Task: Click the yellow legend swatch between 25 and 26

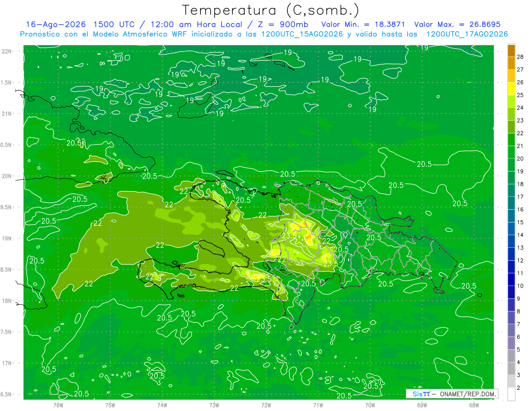Action: [511, 89]
